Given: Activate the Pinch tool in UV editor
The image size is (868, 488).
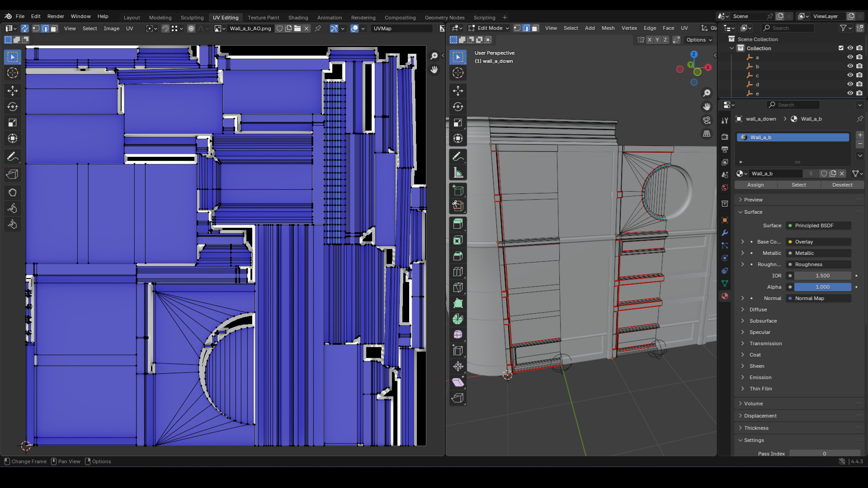Looking at the screenshot, I should pos(13,224).
